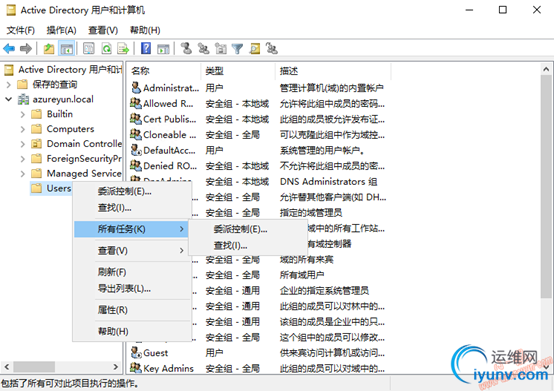This screenshot has height=391, width=554.
Task: Expand the Builtin container arrow
Action: point(23,114)
